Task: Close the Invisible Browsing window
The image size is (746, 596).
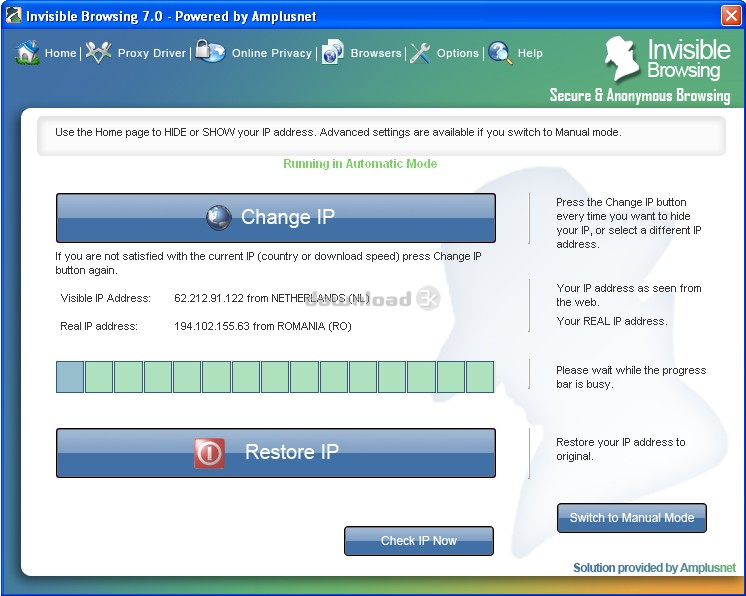Action: tap(731, 15)
